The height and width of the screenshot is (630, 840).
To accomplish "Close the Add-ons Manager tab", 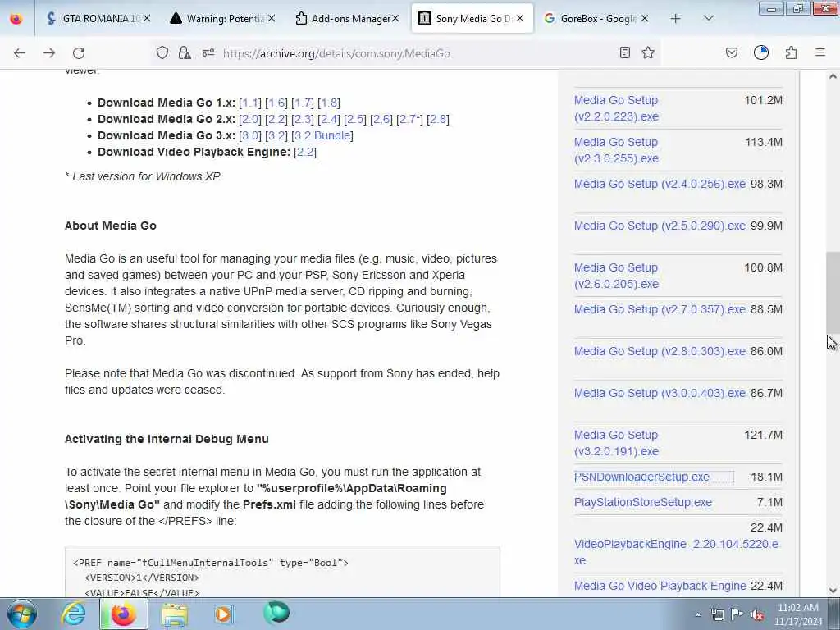I will click(x=395, y=19).
